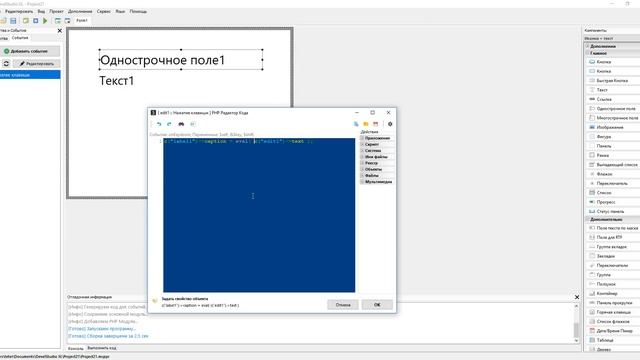
Task: Click the blue document icon in code editor
Action: (x=356, y=124)
